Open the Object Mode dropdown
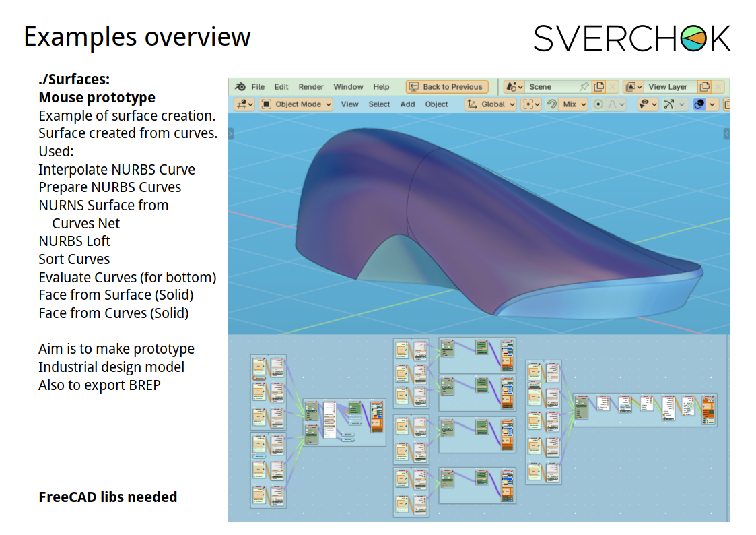 pyautogui.click(x=296, y=104)
